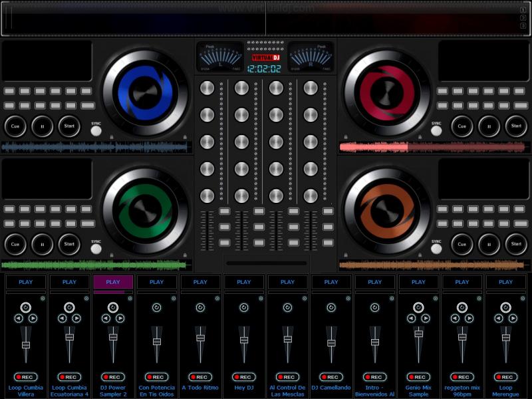Toggle SYNC on the orange deck

[x=436, y=249]
